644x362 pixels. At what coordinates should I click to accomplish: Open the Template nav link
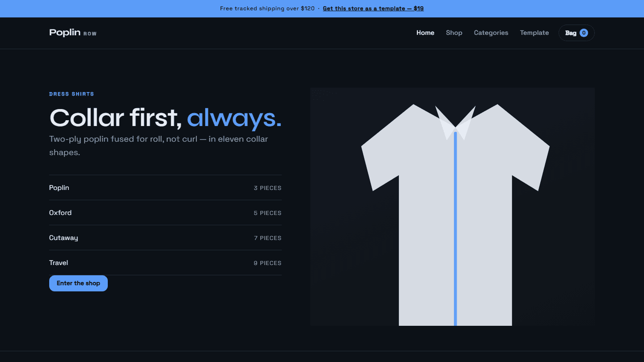pyautogui.click(x=534, y=33)
